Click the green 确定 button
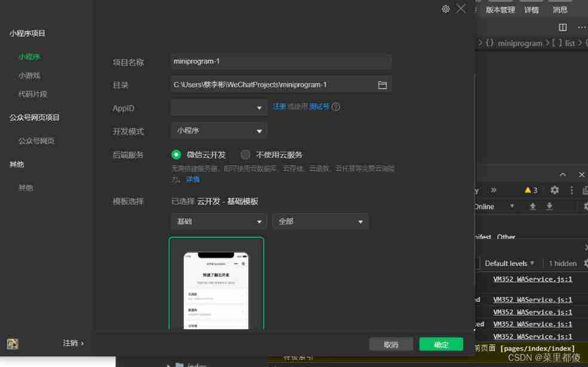Image resolution: width=588 pixels, height=367 pixels. [441, 344]
